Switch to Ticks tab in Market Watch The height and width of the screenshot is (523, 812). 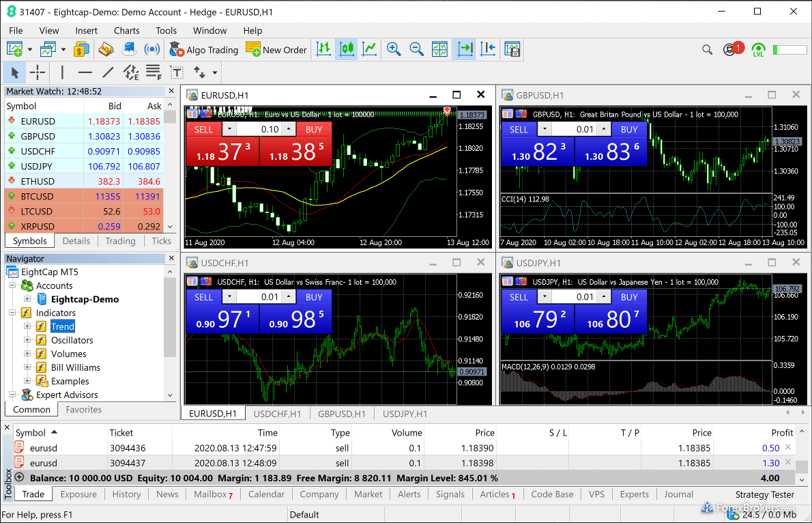coord(161,241)
